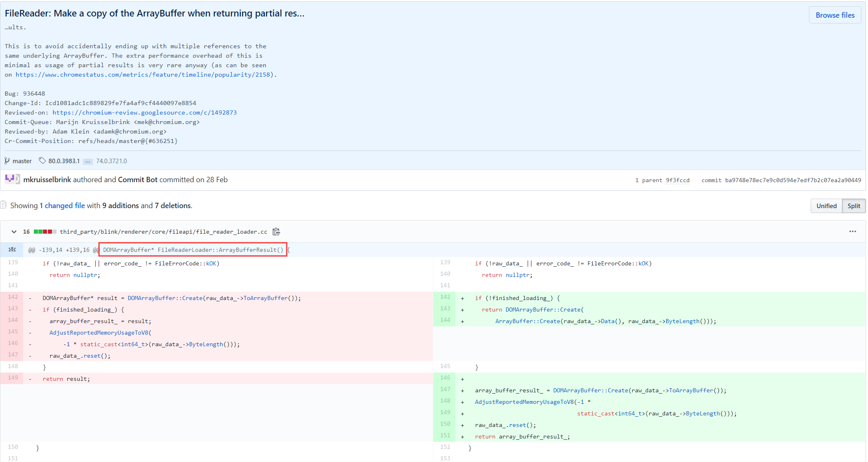The height and width of the screenshot is (462, 868).
Task: Click the changed files diff icon
Action: pyautogui.click(x=3, y=205)
